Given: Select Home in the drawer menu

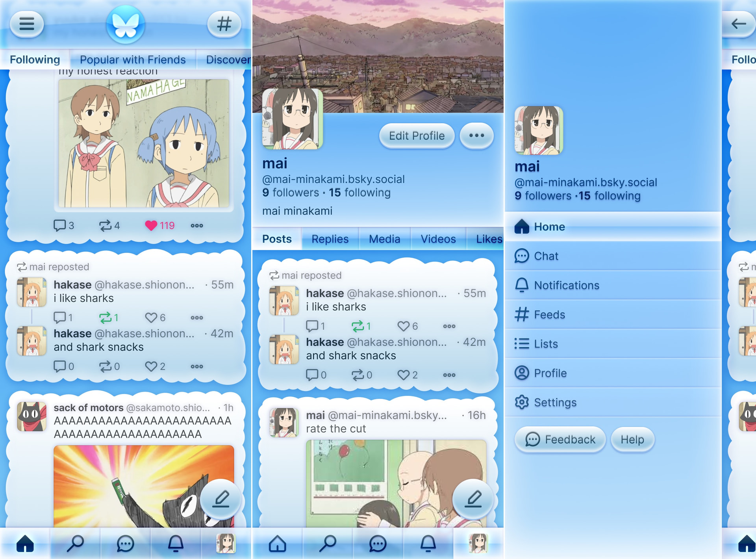Looking at the screenshot, I should pos(613,227).
